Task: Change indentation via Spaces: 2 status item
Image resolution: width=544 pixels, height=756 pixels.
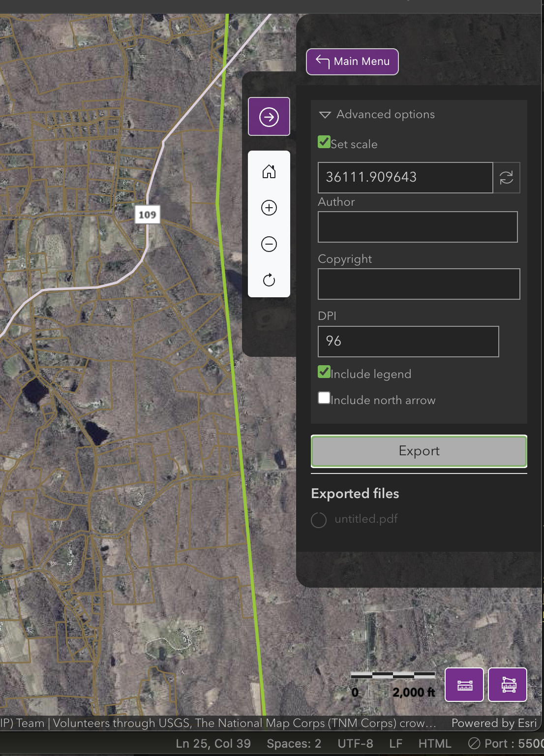Action: [294, 743]
